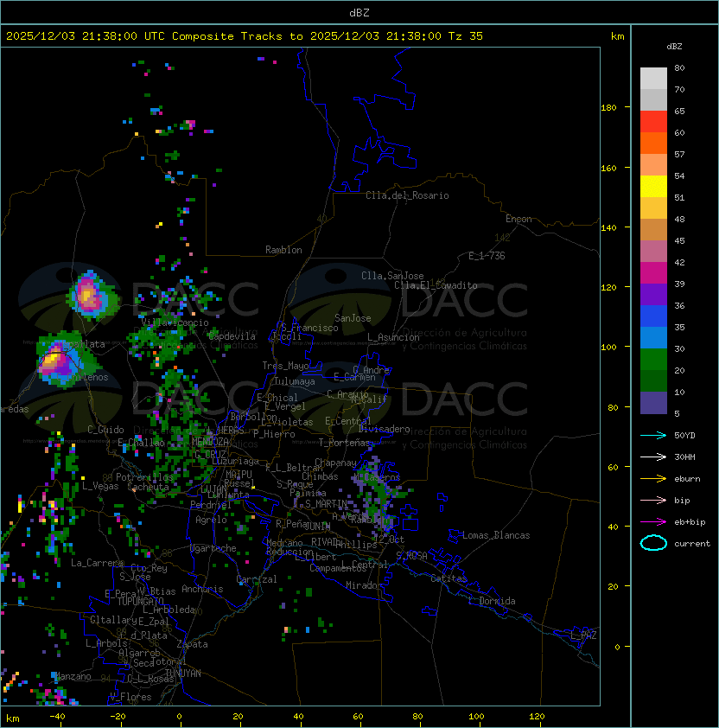Click the white 30HM track arrow in legend
719x728 pixels.
point(653,457)
